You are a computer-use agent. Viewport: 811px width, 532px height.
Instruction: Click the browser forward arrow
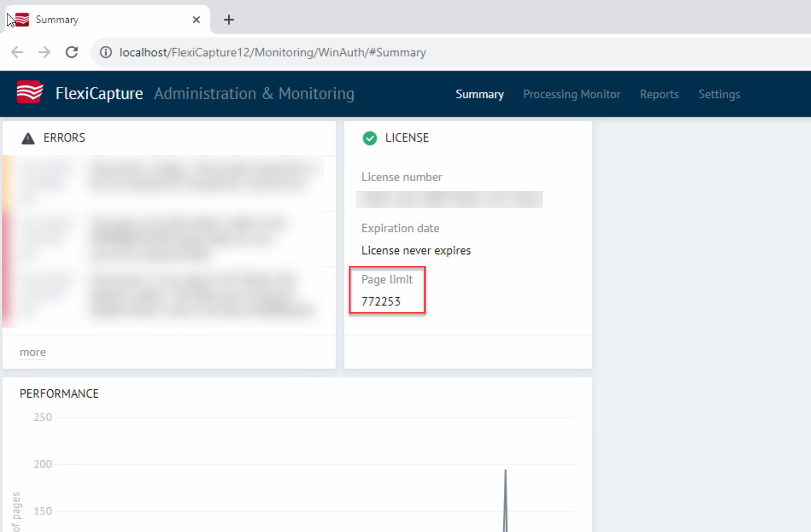(45, 52)
